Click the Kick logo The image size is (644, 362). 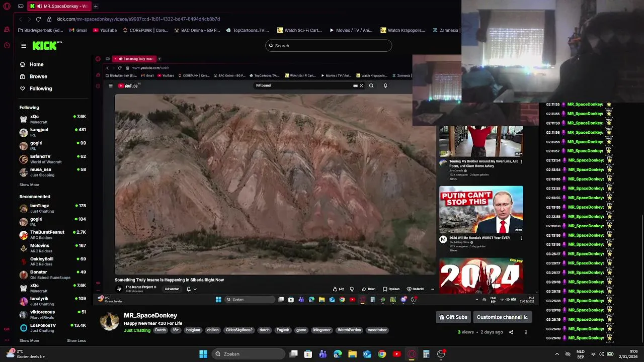[x=46, y=46]
